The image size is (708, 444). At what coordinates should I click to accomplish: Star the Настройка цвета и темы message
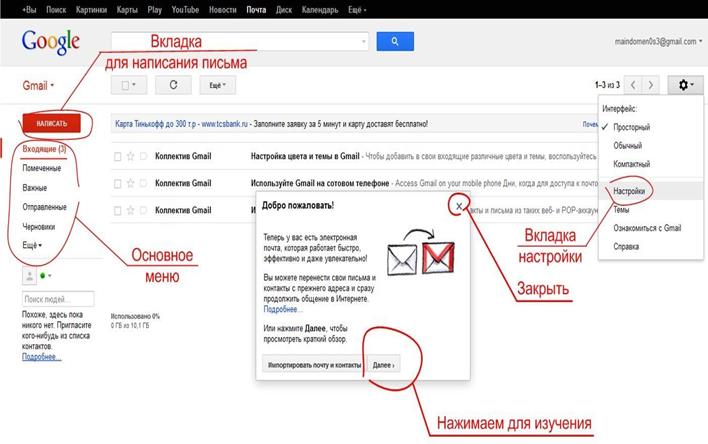pyautogui.click(x=130, y=156)
